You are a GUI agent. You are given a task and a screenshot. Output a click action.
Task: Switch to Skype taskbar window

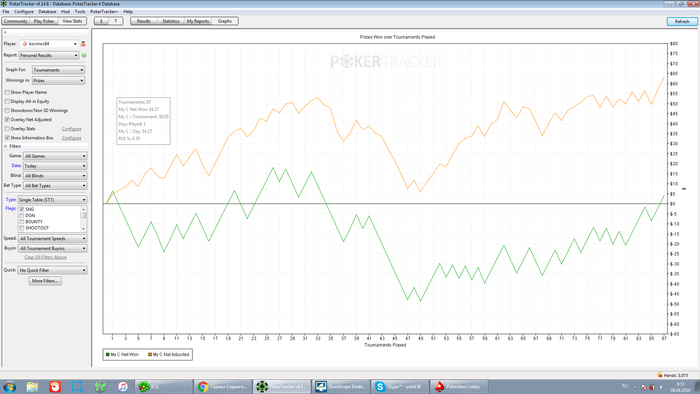pyautogui.click(x=400, y=386)
